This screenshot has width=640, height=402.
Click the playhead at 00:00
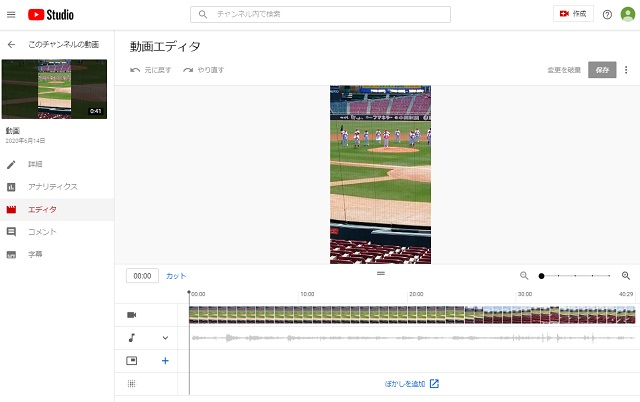coord(189,293)
